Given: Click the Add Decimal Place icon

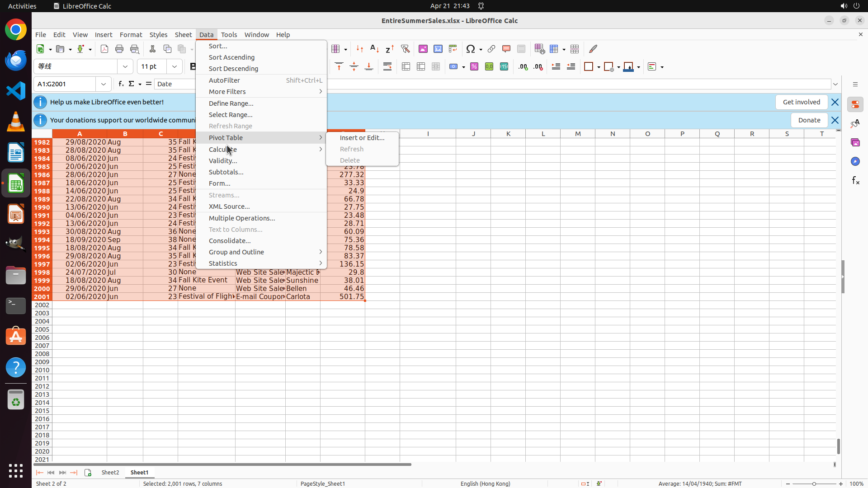Looking at the screenshot, I should pyautogui.click(x=523, y=67).
